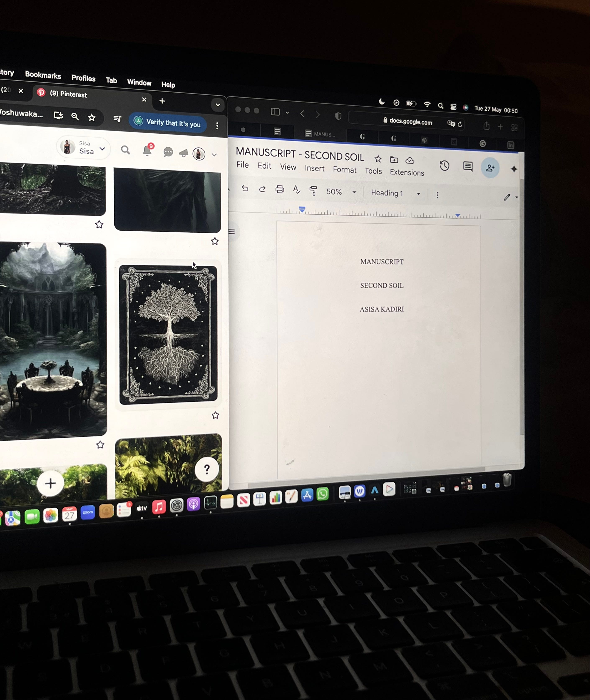Run spelling and grammar check icon
This screenshot has width=590, height=700.
[x=297, y=190]
